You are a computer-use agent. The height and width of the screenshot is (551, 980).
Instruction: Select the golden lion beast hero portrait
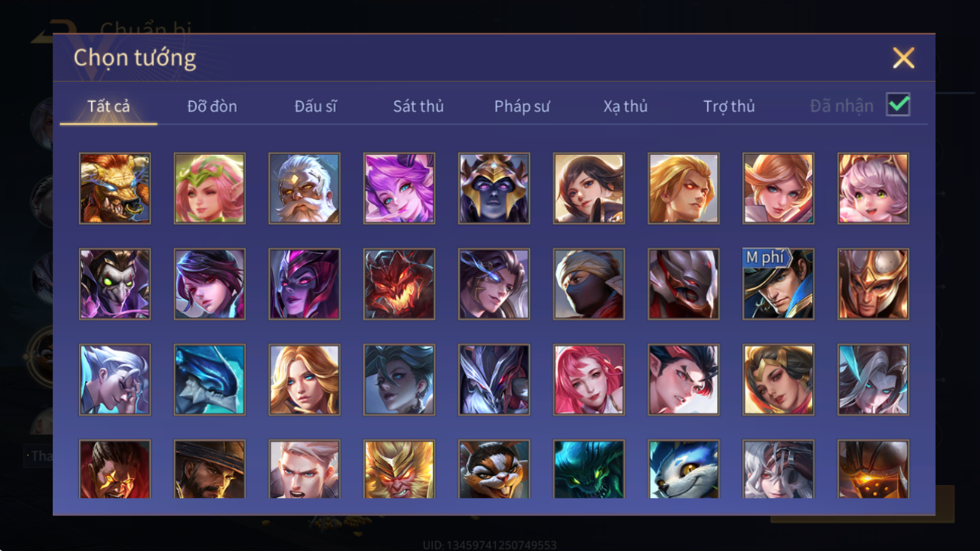click(x=115, y=188)
